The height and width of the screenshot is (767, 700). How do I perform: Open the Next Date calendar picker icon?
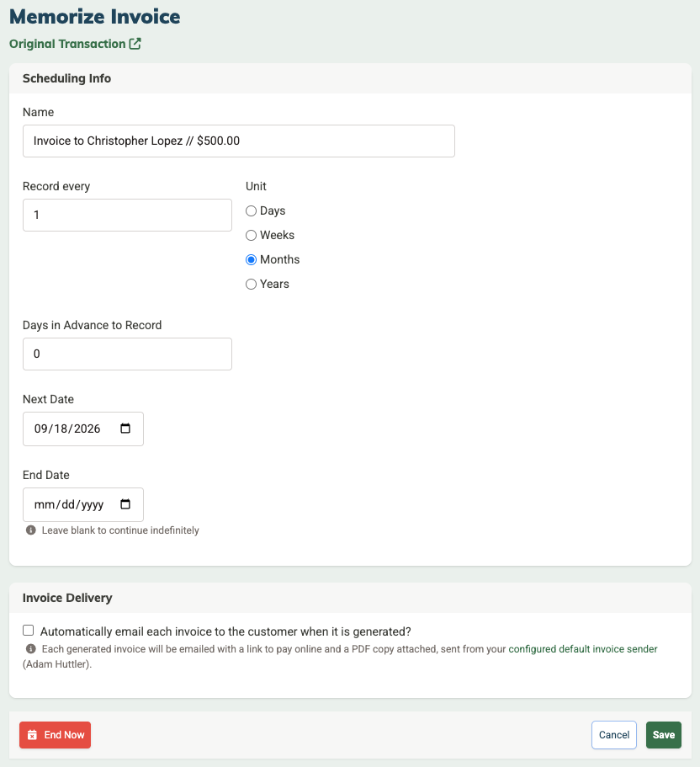[125, 429]
